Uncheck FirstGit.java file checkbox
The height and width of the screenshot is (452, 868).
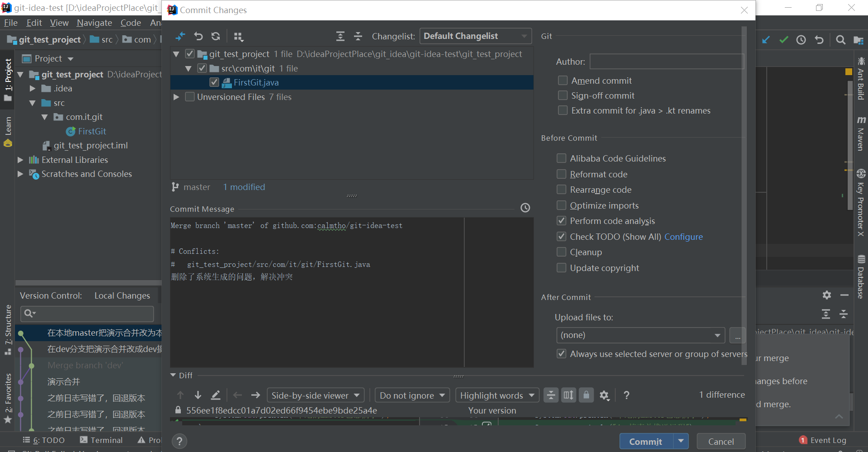pyautogui.click(x=214, y=82)
